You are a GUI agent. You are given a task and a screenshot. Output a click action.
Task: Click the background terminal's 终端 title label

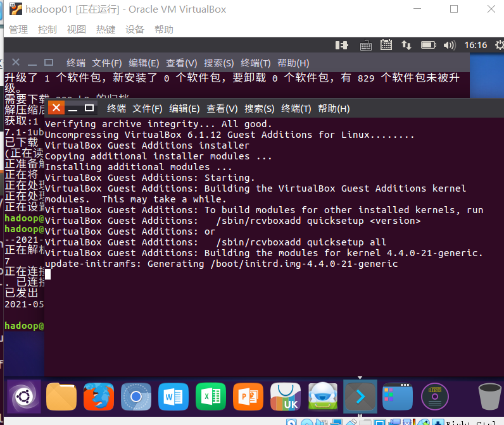76,63
